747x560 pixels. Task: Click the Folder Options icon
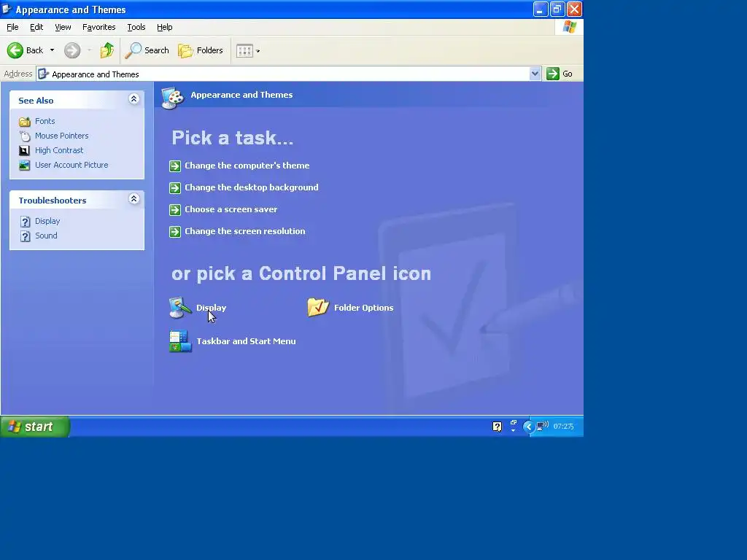(318, 307)
